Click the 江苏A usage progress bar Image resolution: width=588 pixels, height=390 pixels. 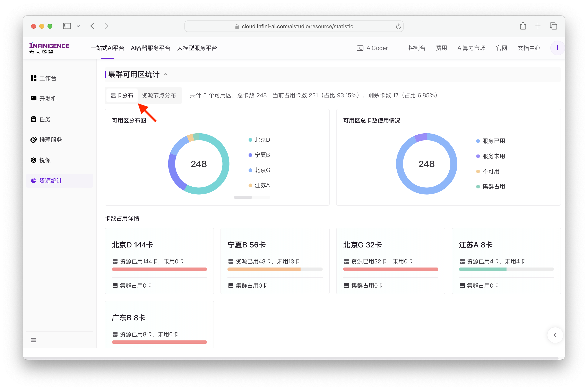click(506, 269)
